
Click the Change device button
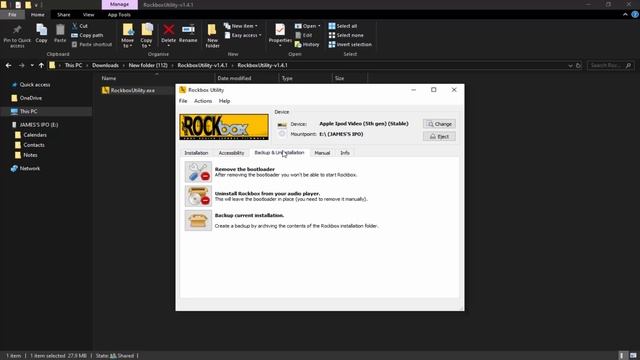coord(439,124)
